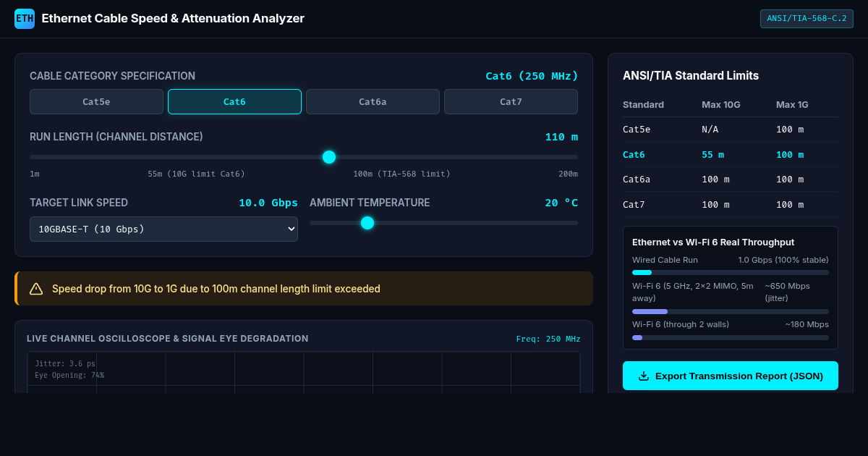Viewport: 868px width, 456px height.
Task: Click the Cat6 row label in limits table
Action: 634,155
